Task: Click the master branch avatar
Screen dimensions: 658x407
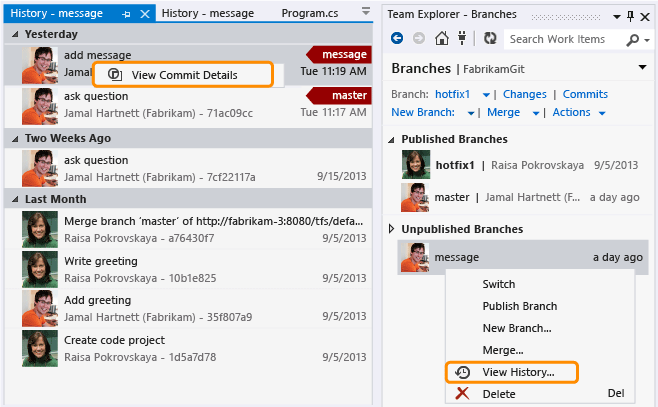Action: coord(415,197)
